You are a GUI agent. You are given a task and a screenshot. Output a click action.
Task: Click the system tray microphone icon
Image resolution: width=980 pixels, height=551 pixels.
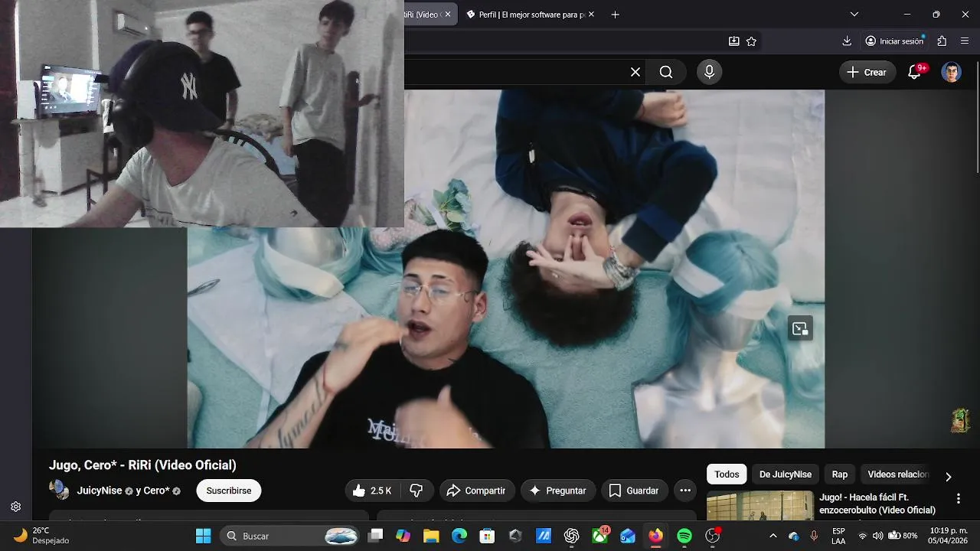pos(814,536)
